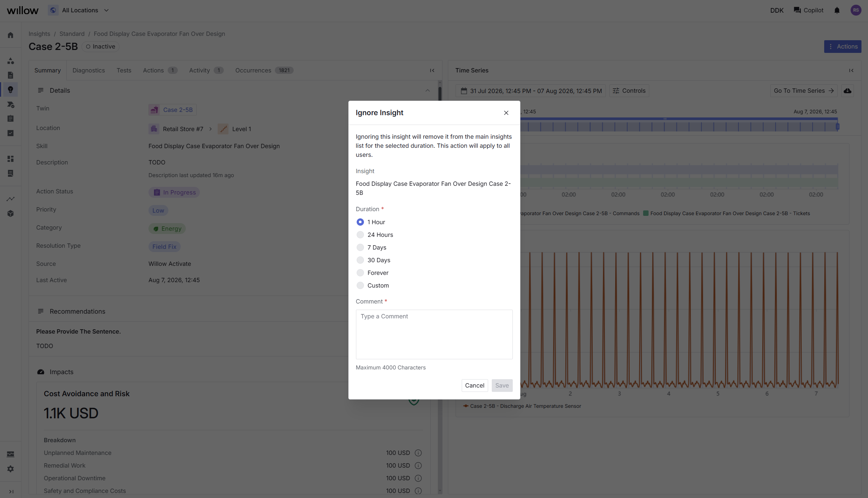Open the time series Controls

tap(629, 91)
